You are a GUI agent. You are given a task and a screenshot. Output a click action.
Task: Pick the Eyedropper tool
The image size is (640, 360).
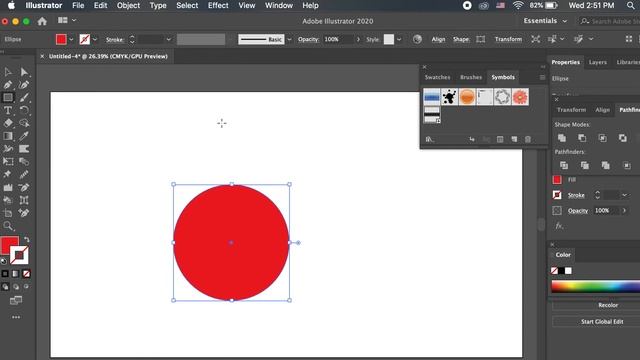click(x=24, y=136)
